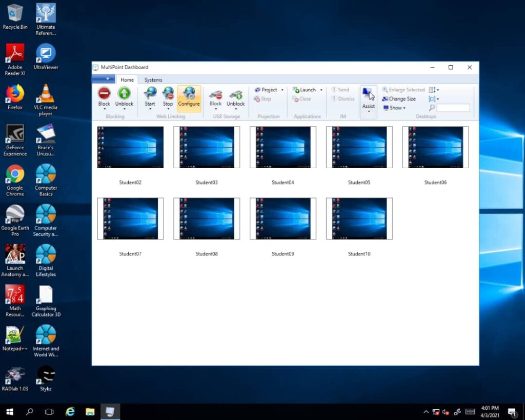
Task: Expand the Project dropdown arrow
Action: [x=282, y=90]
